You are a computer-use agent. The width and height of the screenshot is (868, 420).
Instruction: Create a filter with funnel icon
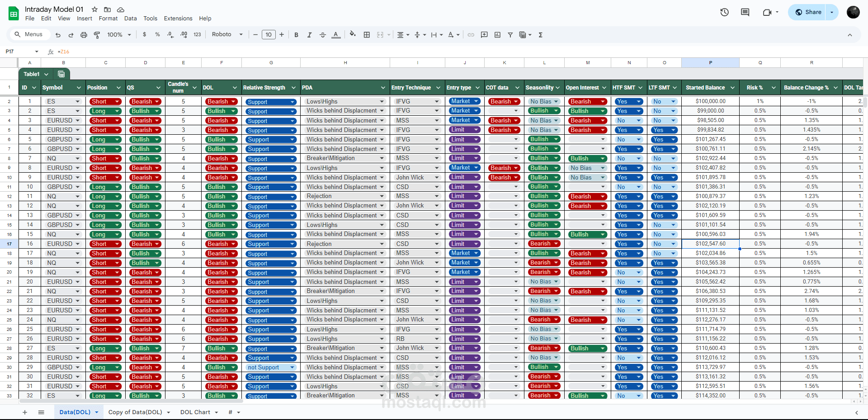(x=510, y=35)
